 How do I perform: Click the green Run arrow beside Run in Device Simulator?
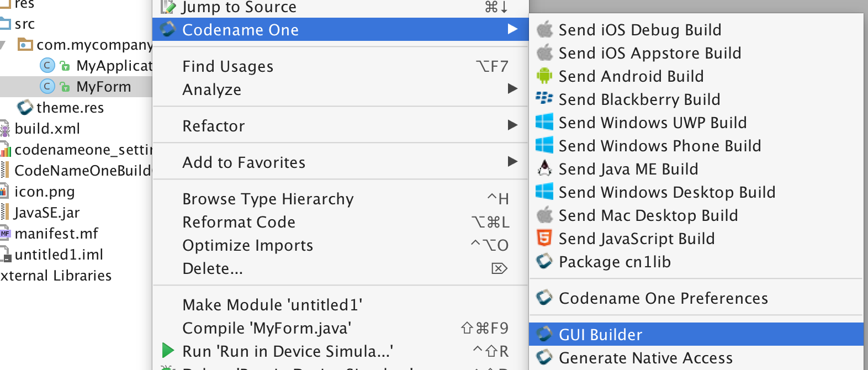pos(167,351)
